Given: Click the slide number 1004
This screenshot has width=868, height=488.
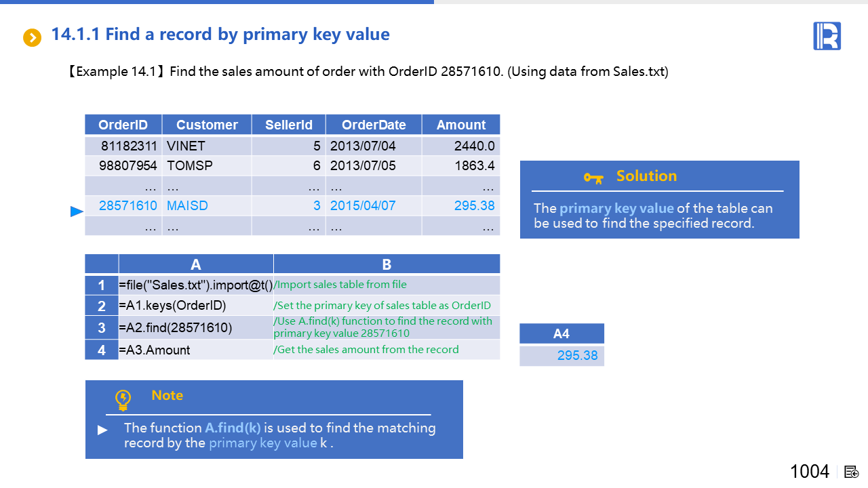Looking at the screenshot, I should [810, 472].
